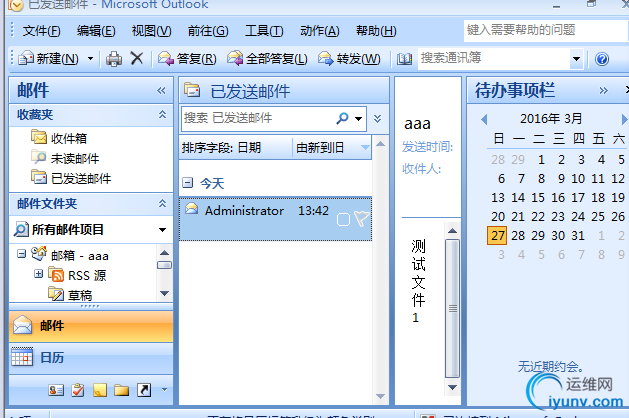Click the search address book field
The image size is (629, 418).
pyautogui.click(x=494, y=59)
